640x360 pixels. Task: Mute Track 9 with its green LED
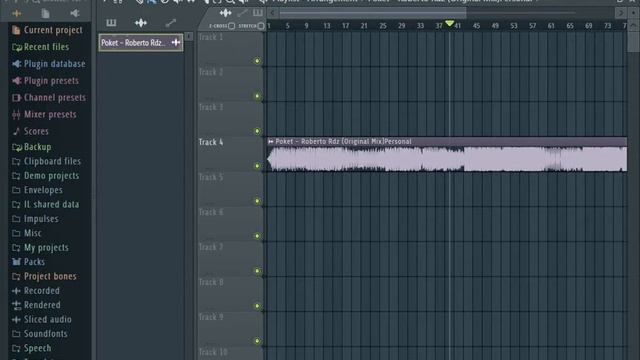(257, 341)
